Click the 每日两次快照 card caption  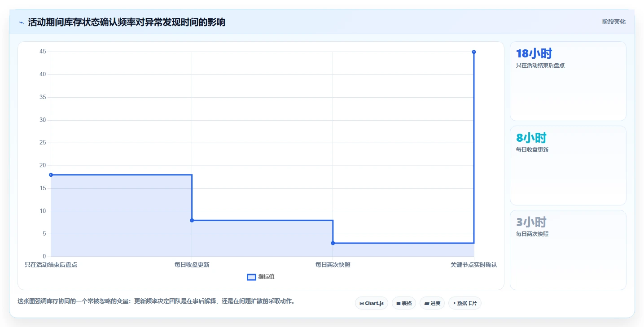pyautogui.click(x=532, y=234)
